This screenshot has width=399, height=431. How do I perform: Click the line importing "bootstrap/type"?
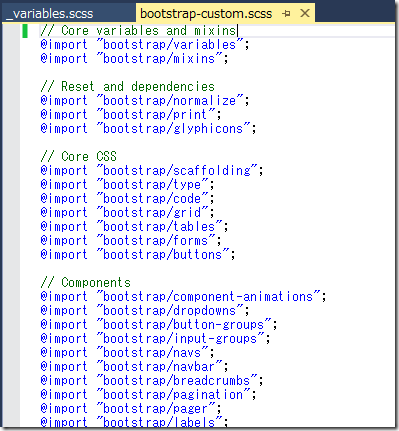[x=127, y=185]
